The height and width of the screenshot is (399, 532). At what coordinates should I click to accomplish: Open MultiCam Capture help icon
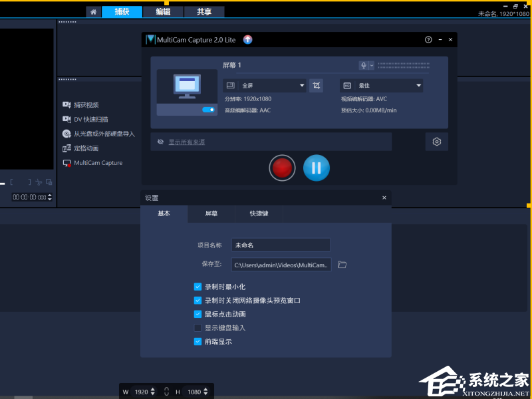point(428,40)
